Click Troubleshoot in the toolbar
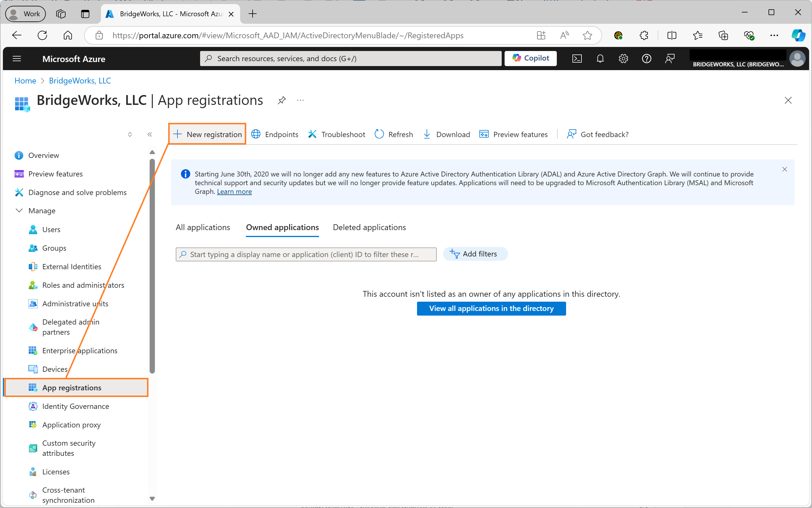 337,134
